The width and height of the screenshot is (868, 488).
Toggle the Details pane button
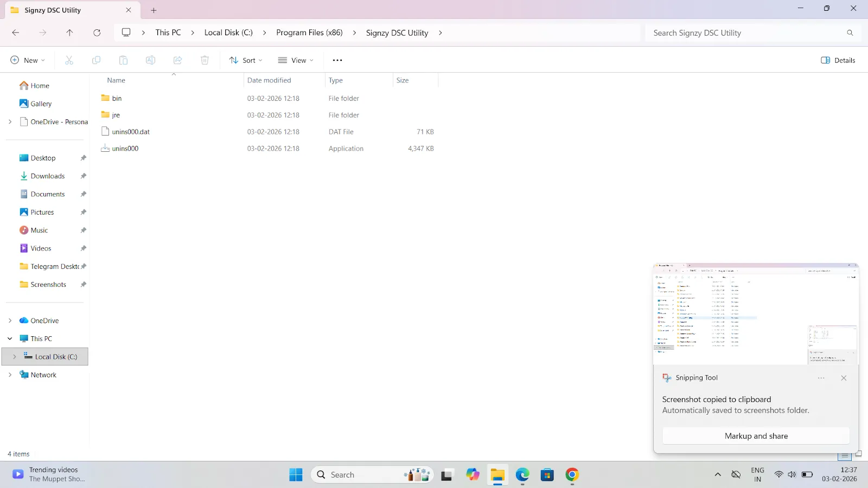tap(838, 60)
